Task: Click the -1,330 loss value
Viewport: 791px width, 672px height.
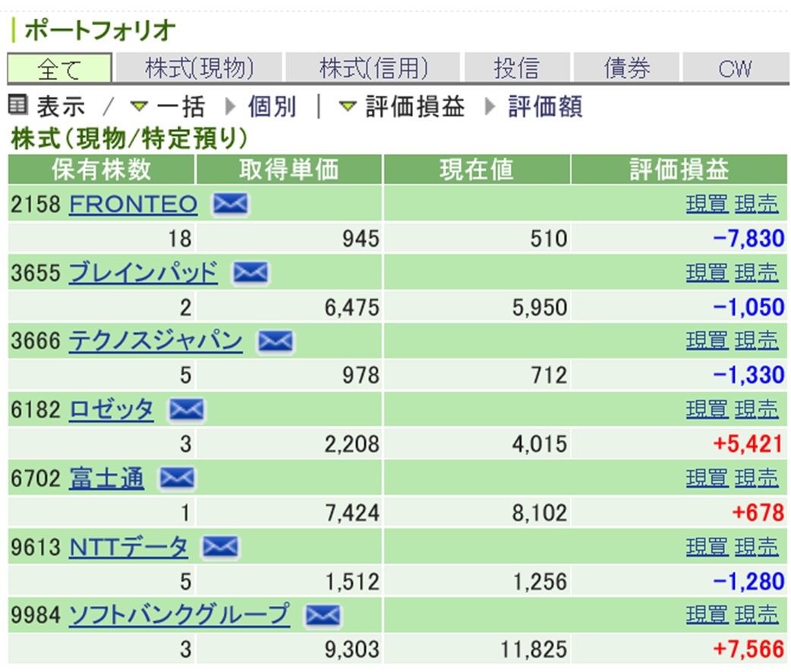Action: (x=748, y=375)
